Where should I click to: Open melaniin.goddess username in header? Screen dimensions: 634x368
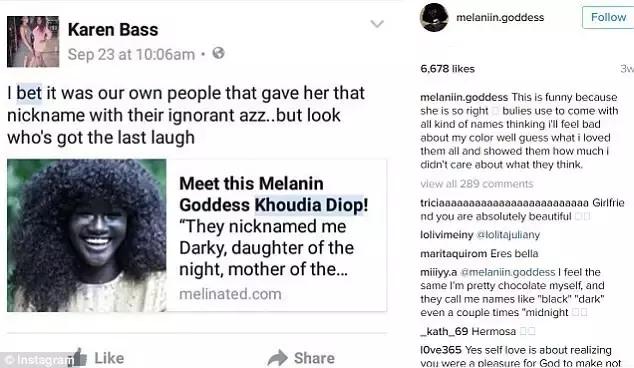[x=500, y=17]
